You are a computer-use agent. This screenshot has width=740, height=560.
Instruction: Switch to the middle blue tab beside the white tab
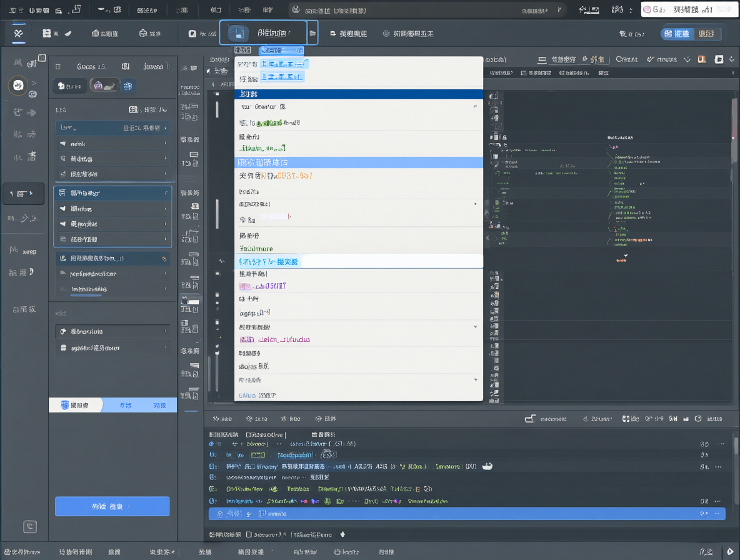pyautogui.click(x=126, y=405)
